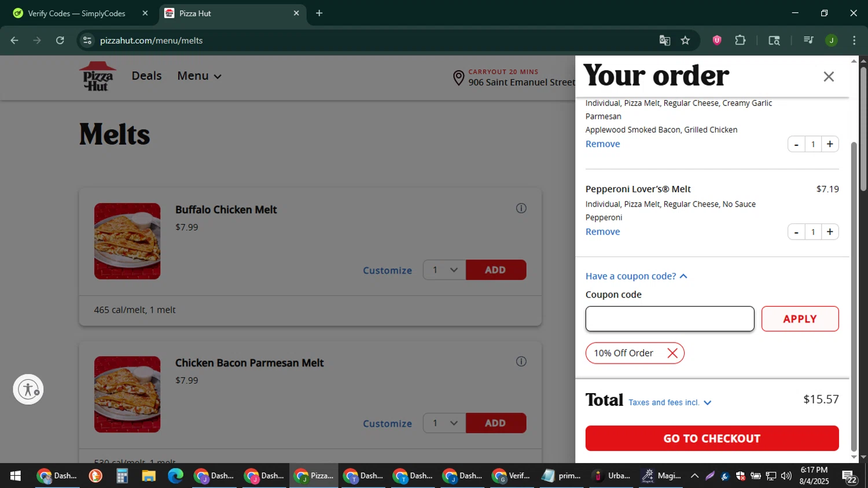Click the Pizza Hut logo
Screen dimensions: 868x488
pyautogui.click(x=98, y=76)
